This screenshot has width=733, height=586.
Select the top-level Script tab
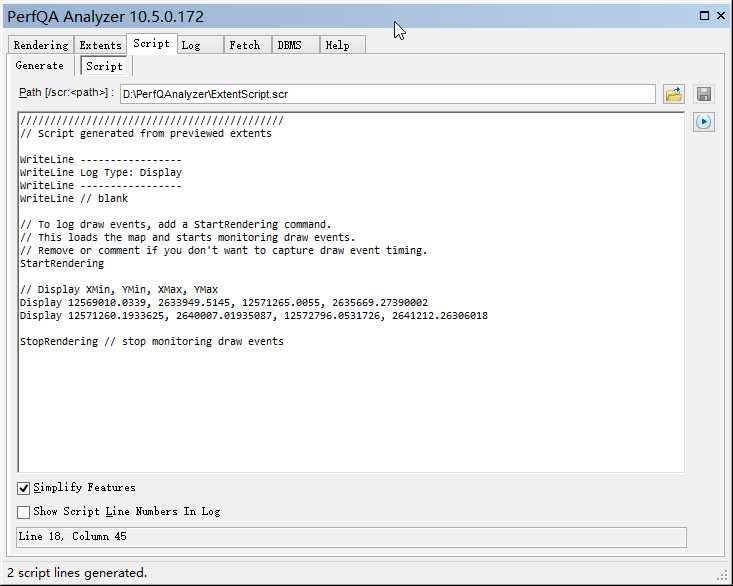tap(151, 43)
